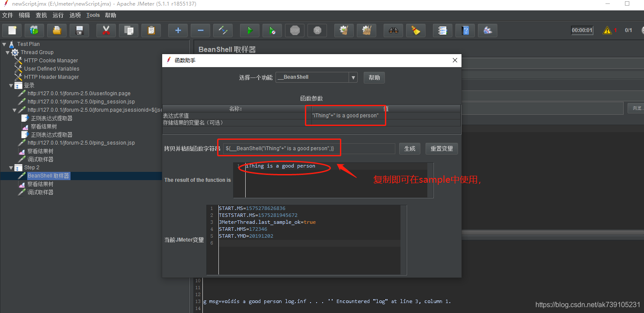Select HTTP Cookie Manager in tree

[51, 61]
